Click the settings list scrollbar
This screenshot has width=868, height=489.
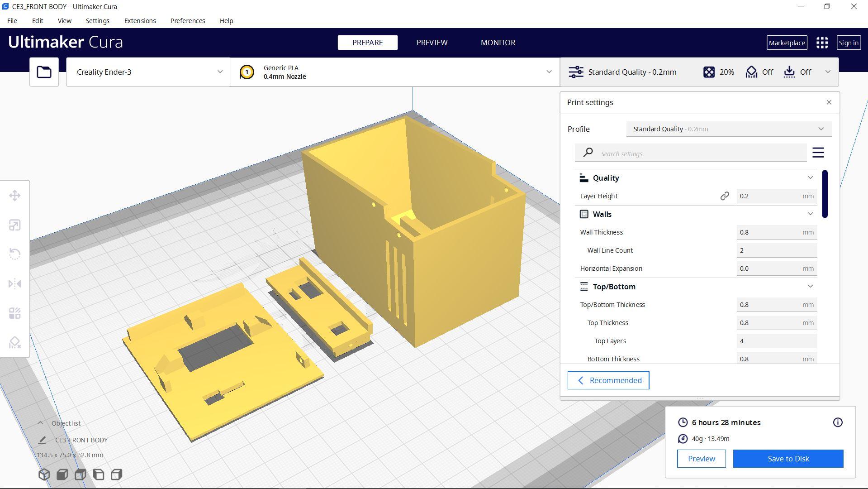(x=825, y=194)
